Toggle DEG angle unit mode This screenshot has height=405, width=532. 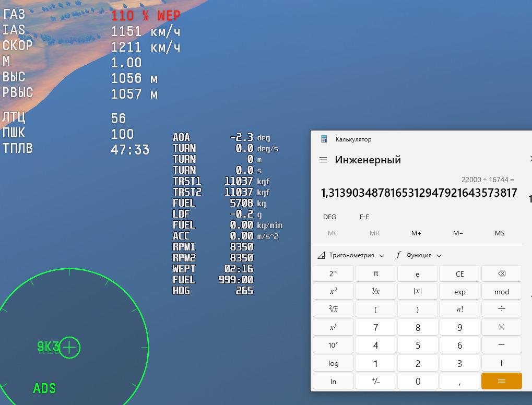tap(329, 217)
